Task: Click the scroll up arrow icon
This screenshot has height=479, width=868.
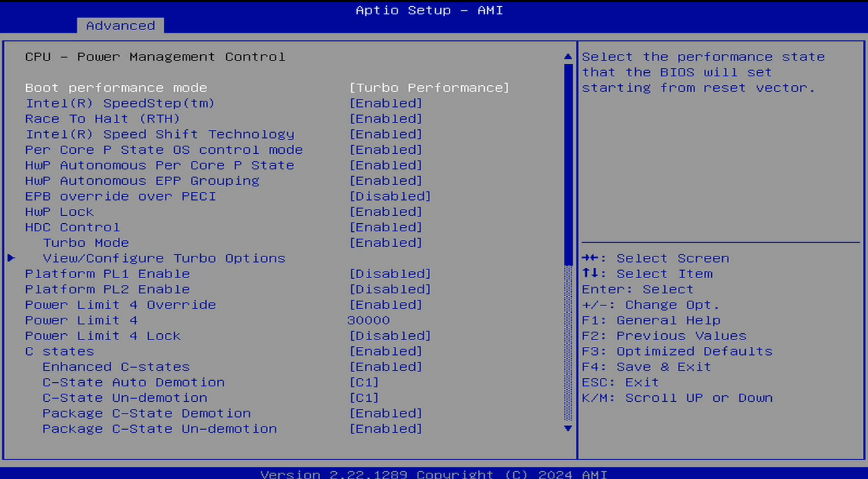Action: click(568, 57)
